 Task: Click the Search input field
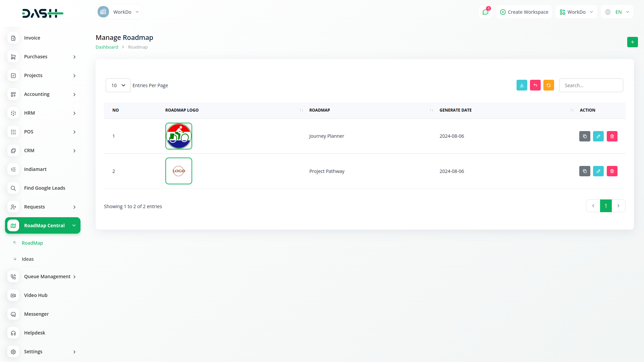tap(591, 85)
